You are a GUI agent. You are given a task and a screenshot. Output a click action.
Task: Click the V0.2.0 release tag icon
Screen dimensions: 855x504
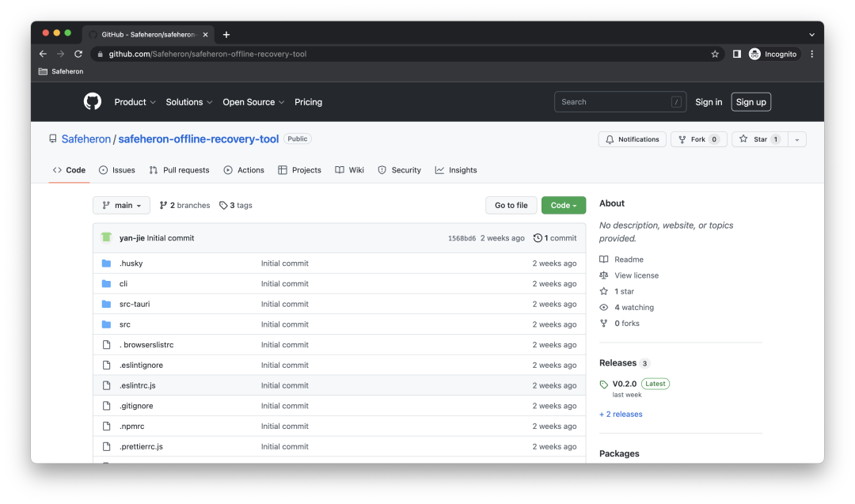click(x=603, y=384)
